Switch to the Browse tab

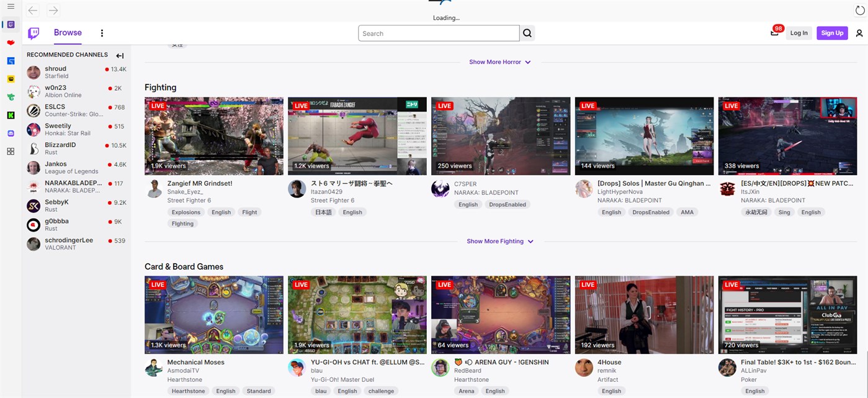coord(67,32)
